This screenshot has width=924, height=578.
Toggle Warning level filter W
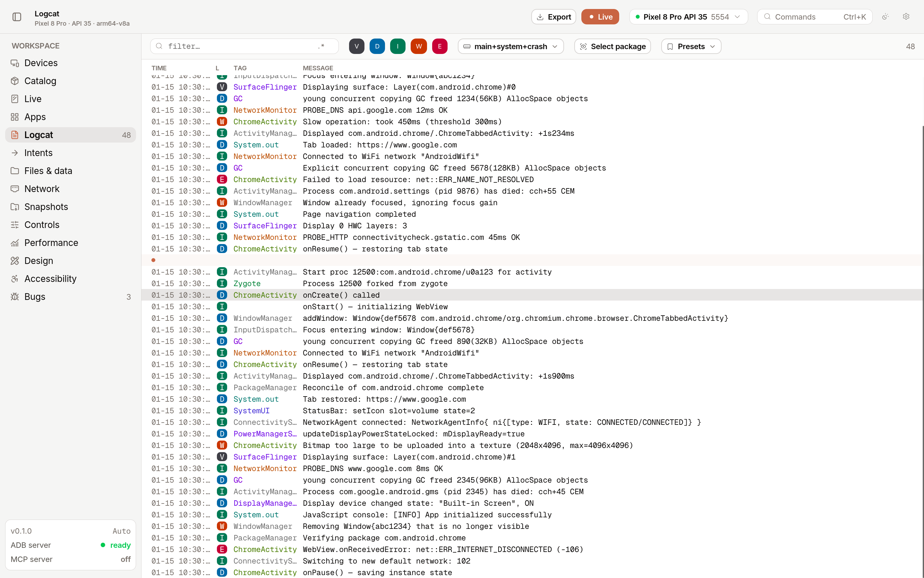coord(419,46)
